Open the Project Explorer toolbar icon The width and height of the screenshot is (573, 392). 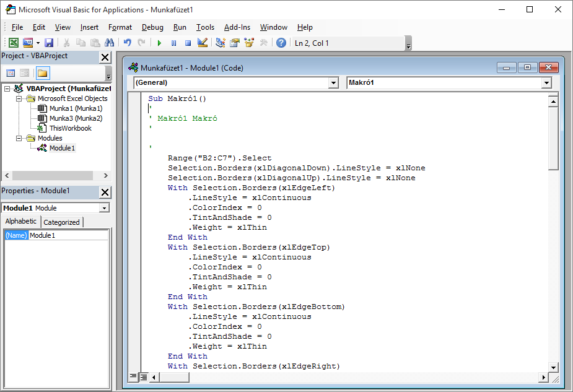(221, 43)
